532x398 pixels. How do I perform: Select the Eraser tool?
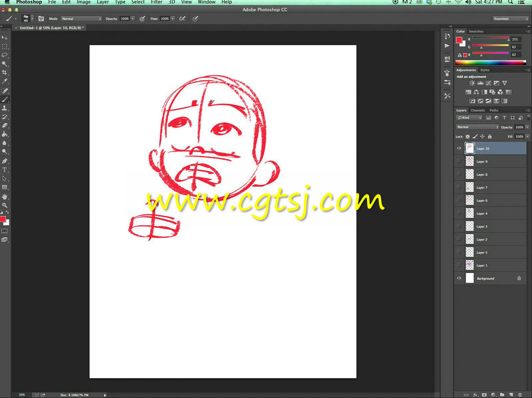[5, 126]
